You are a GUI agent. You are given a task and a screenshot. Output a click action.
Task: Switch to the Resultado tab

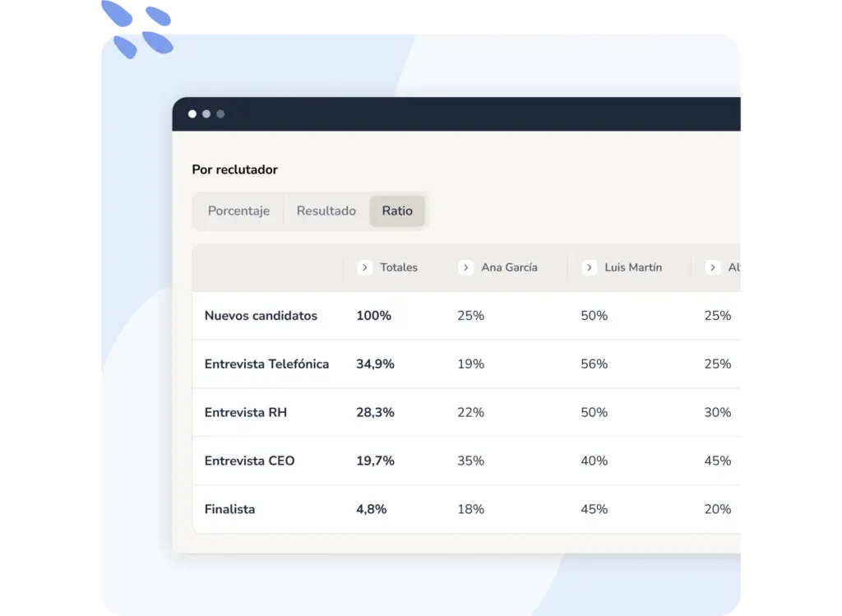pos(326,211)
